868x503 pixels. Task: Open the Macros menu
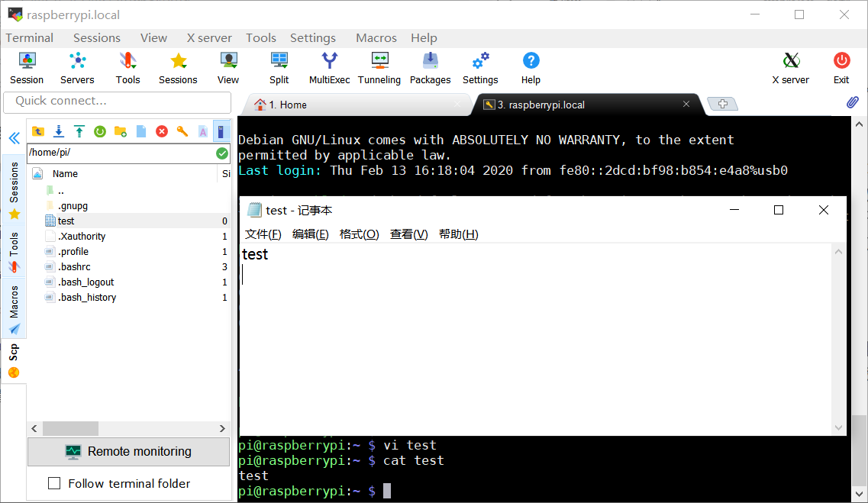(376, 37)
